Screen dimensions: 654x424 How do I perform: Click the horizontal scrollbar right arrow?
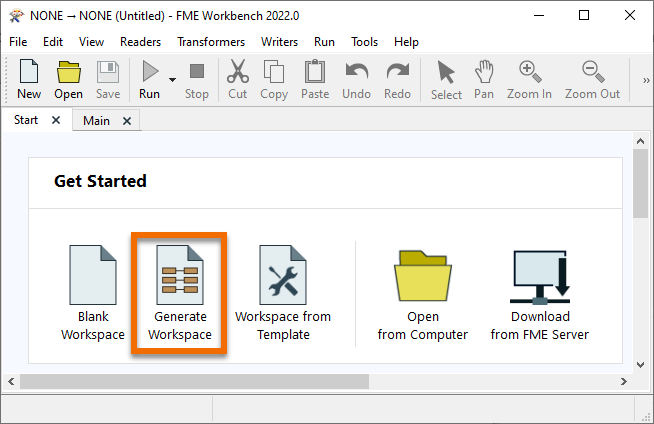coord(624,381)
